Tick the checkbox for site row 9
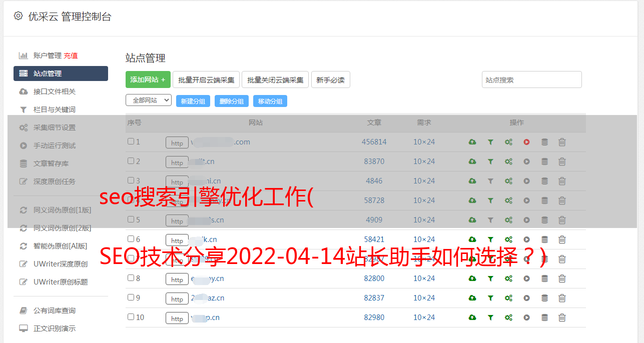Image resolution: width=644 pixels, height=343 pixels. 131,297
